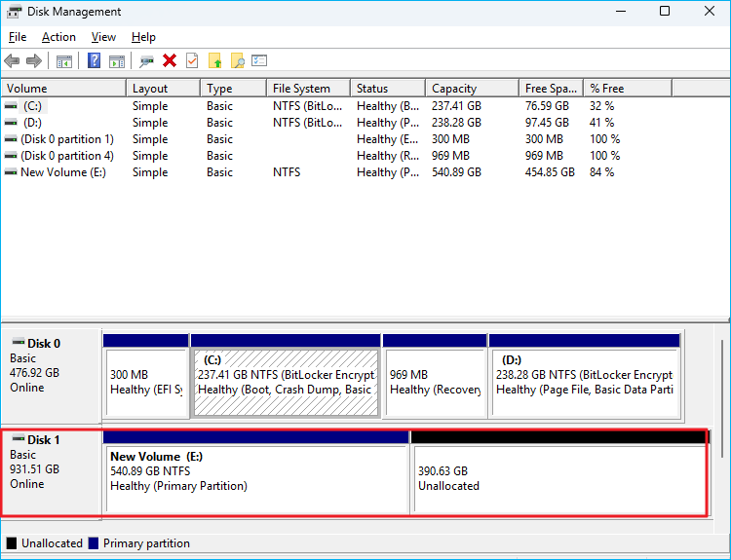The image size is (731, 560).
Task: Click the vertical scrollbar in the disk pane
Action: [722, 390]
